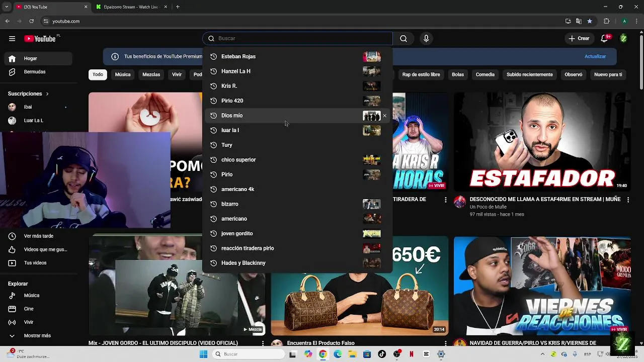Select 'bizarro' search suggestion
This screenshot has width=644, height=362.
point(297,204)
